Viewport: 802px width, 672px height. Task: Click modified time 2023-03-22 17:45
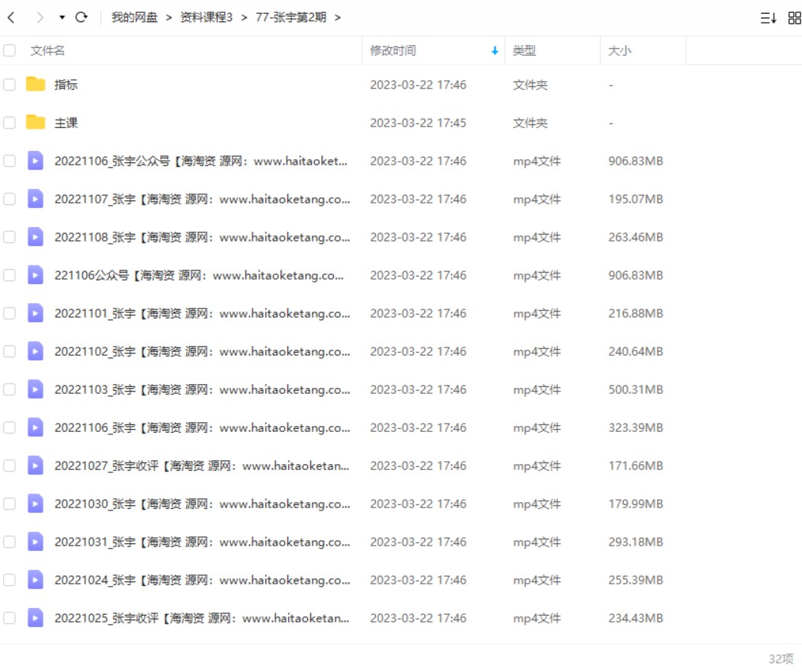click(418, 123)
